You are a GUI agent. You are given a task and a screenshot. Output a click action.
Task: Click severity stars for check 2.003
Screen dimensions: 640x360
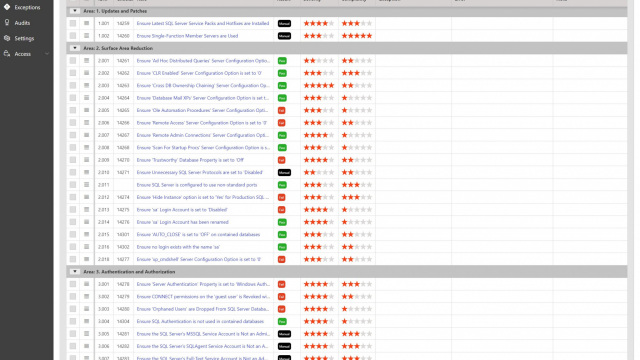click(319, 86)
